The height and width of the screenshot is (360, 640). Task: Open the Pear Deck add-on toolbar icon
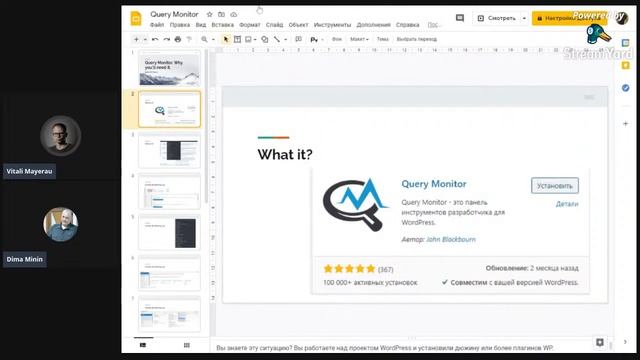(314, 40)
